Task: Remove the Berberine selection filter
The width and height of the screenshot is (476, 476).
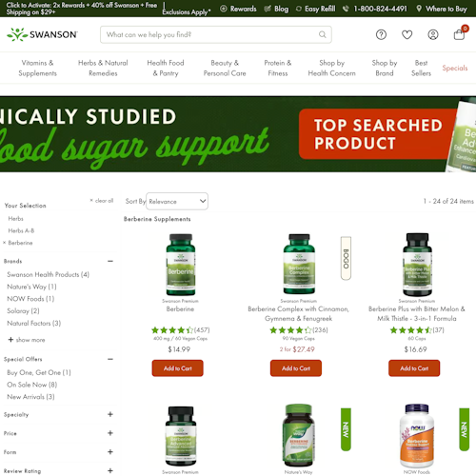Action: [5, 243]
